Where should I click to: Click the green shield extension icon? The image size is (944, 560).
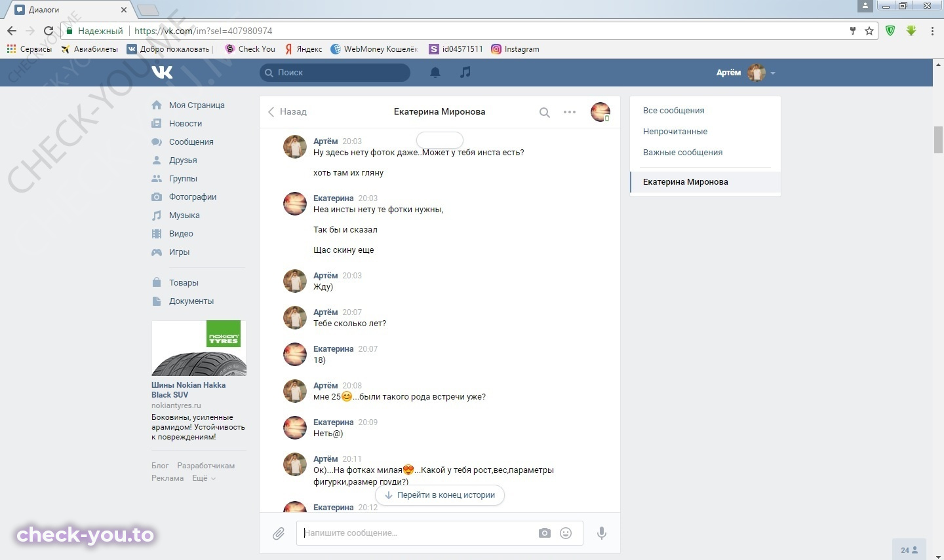(x=890, y=31)
